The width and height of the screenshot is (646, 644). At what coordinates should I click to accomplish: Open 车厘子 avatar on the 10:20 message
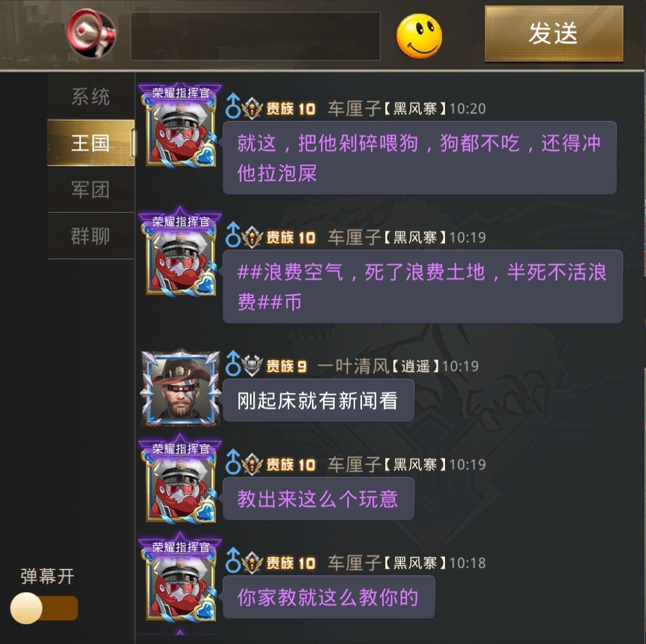[x=181, y=126]
